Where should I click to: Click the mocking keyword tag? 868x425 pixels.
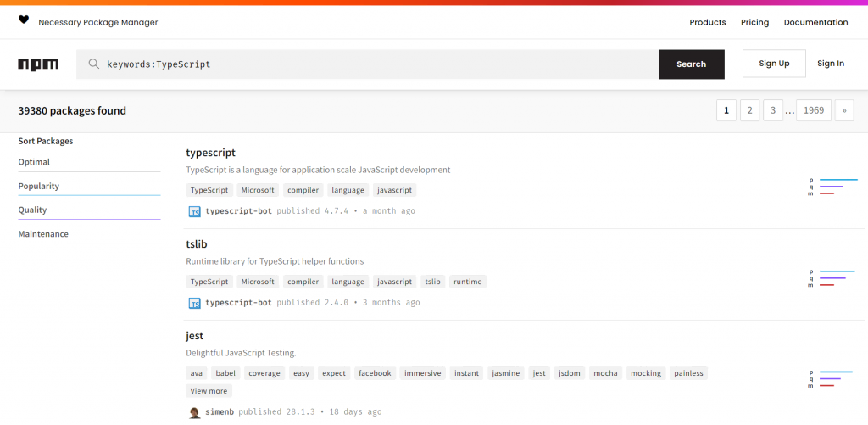(646, 373)
